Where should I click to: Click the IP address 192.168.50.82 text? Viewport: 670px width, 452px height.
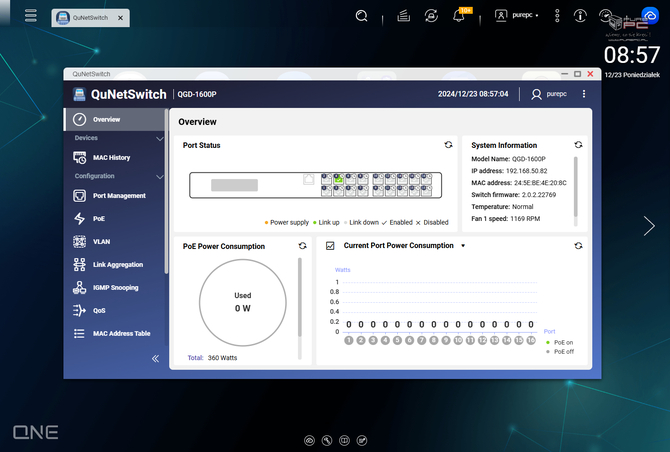509,171
